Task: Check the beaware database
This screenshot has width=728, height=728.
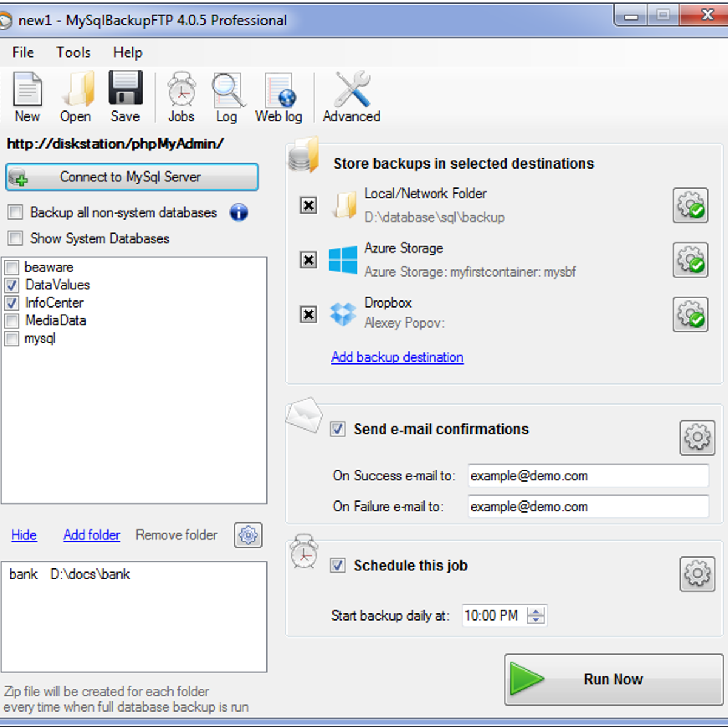Action: pyautogui.click(x=12, y=267)
